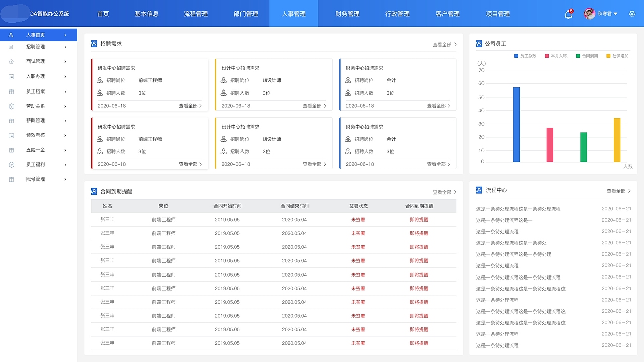This screenshot has width=644, height=362.
Task: Click first row 未签署 status in table
Action: click(358, 220)
